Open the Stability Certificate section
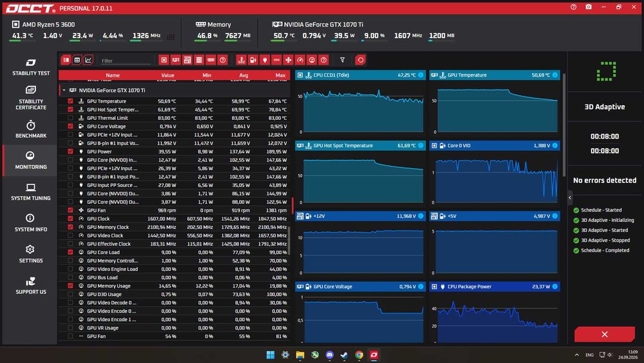The image size is (644, 363). point(31,98)
